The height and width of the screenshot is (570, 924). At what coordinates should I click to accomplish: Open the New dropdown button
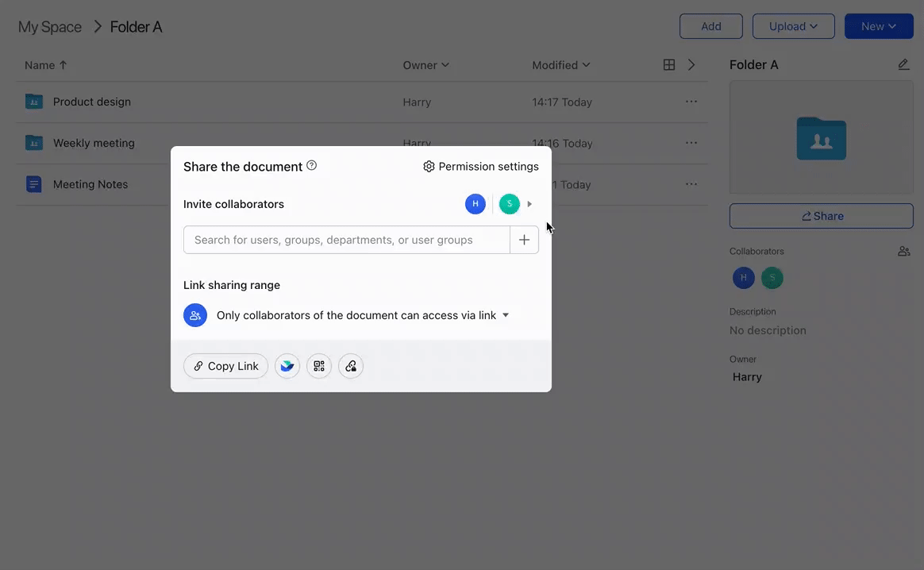[879, 26]
